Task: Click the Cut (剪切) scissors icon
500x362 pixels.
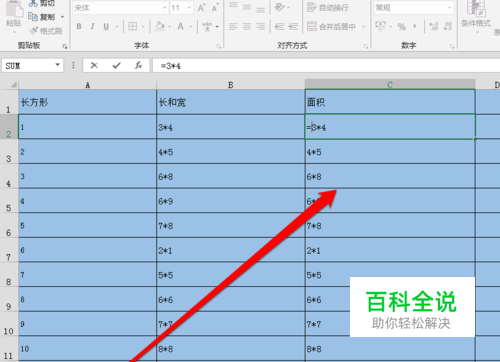Action: [33, 3]
